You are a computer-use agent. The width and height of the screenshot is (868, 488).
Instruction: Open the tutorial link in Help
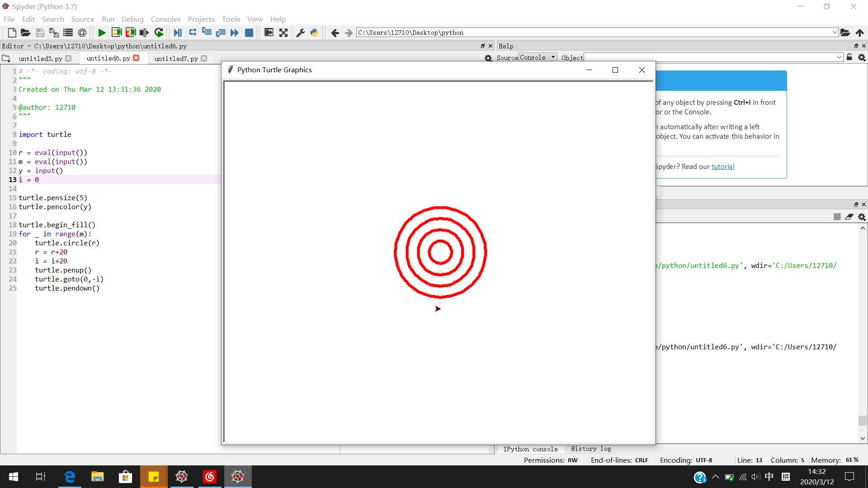point(722,166)
